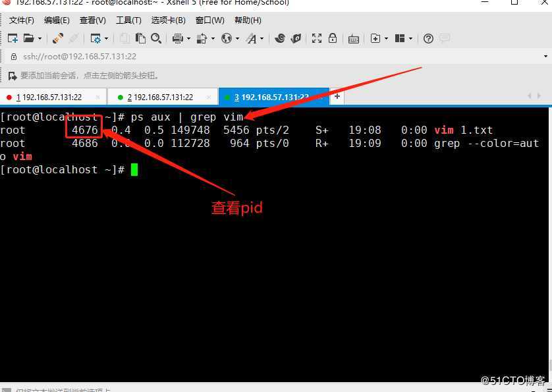
Task: Click the new-tab-plus toolbar icon
Action: 375,38
